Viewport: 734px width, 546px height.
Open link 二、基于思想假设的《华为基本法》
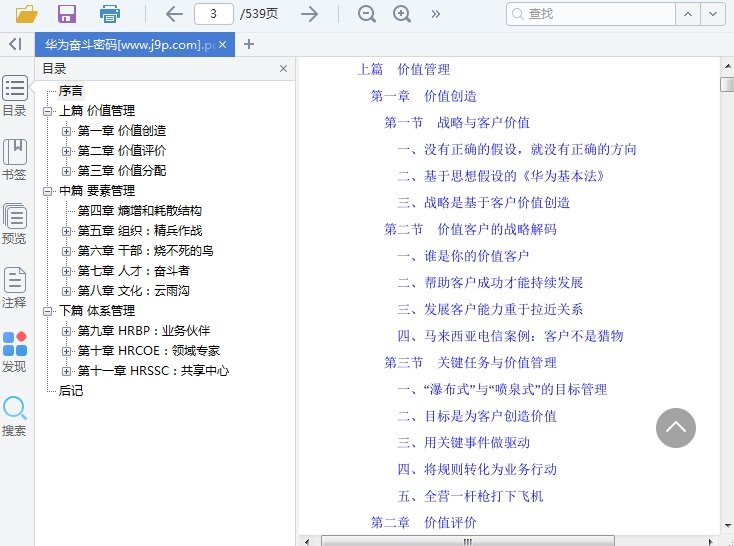501,176
